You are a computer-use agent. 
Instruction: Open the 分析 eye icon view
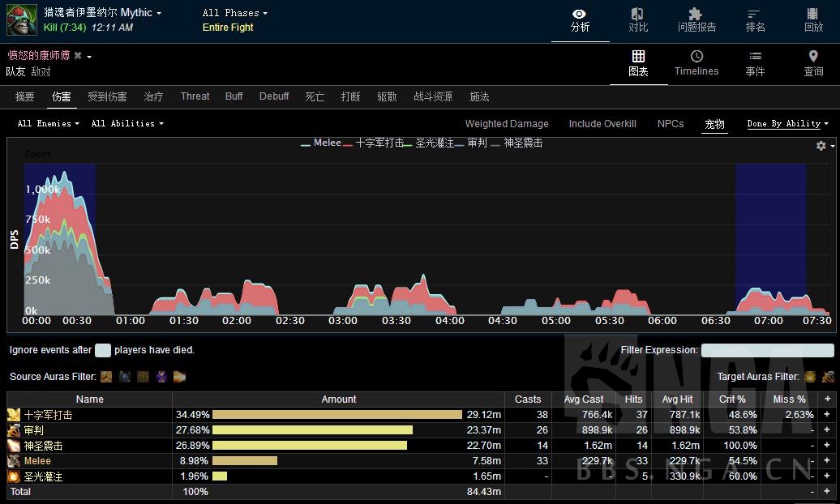click(x=579, y=14)
